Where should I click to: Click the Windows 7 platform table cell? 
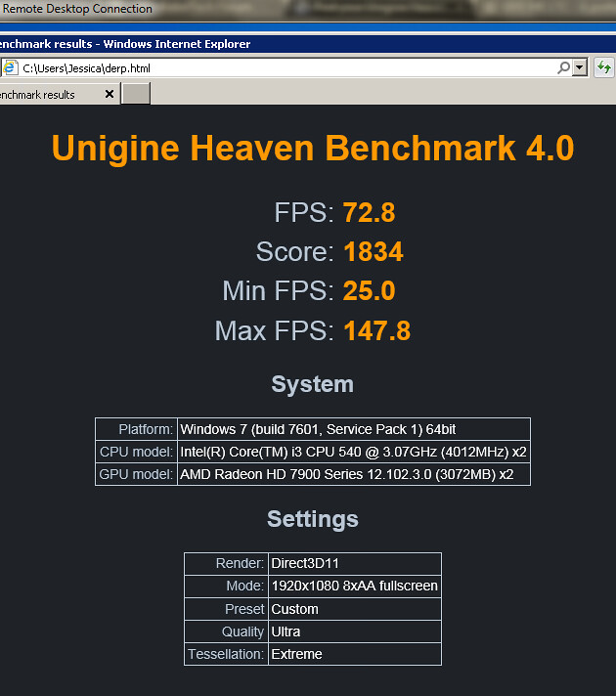353,430
